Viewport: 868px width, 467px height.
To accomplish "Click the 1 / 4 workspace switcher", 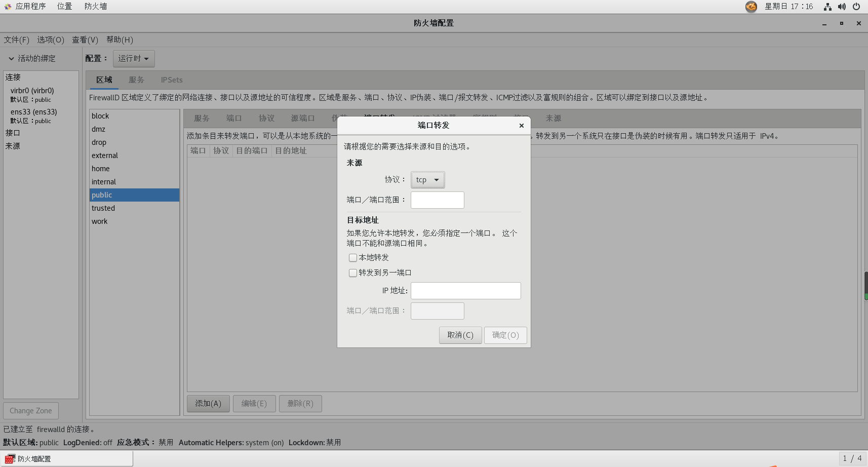I will [x=852, y=459].
